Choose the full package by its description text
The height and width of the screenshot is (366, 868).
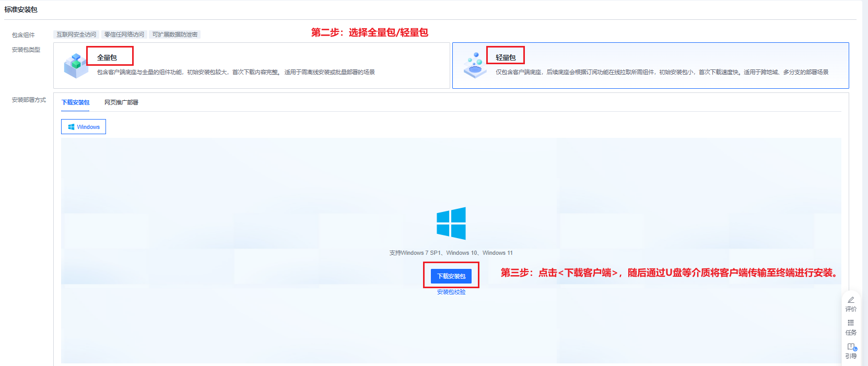pos(236,72)
